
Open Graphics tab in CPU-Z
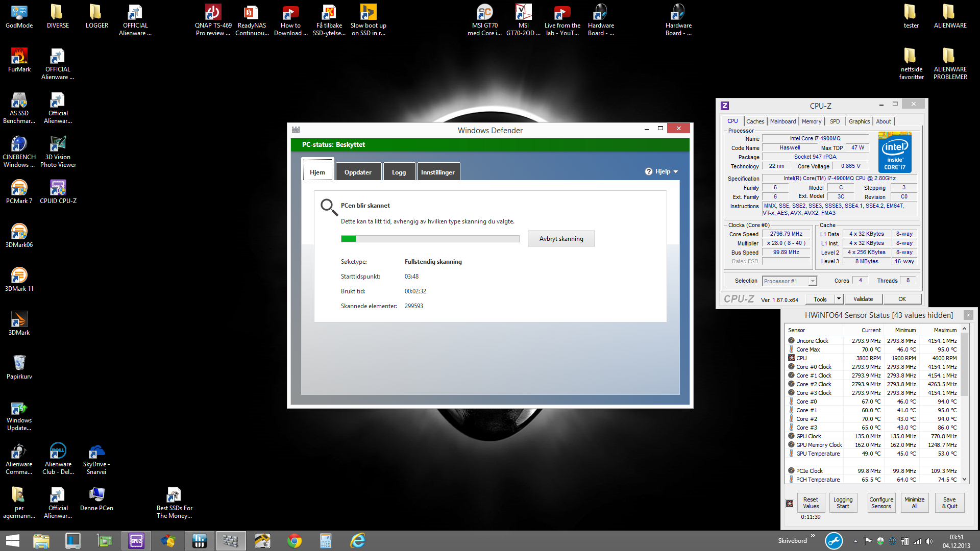(859, 121)
